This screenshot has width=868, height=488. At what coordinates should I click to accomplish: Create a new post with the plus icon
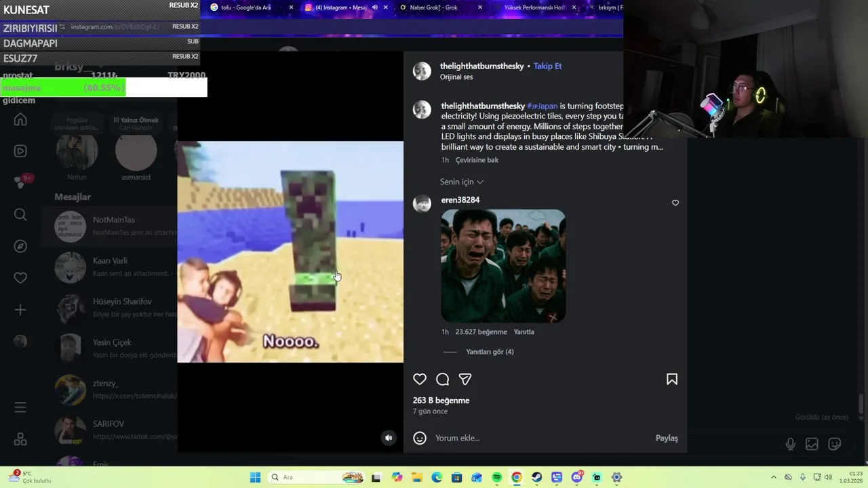coord(20,310)
